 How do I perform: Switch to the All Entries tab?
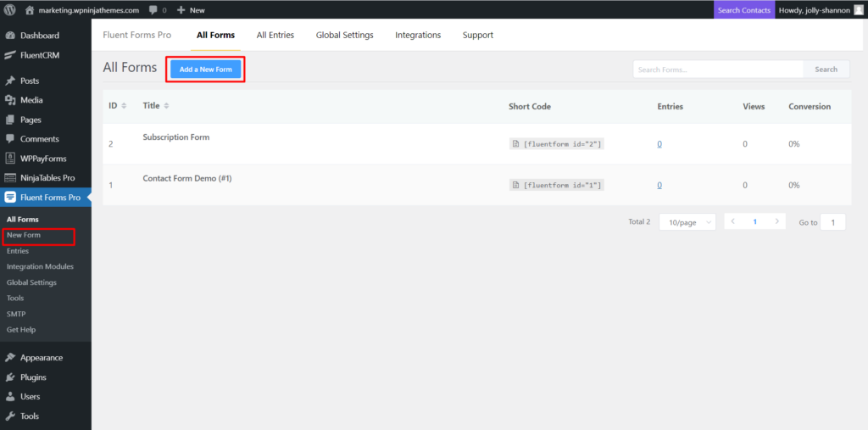[x=275, y=36]
